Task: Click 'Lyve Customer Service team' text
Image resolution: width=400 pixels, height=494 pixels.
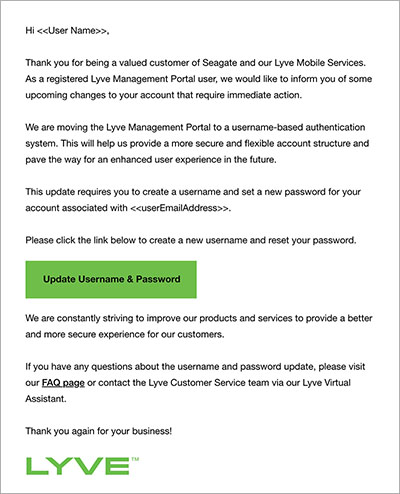Action: [208, 383]
